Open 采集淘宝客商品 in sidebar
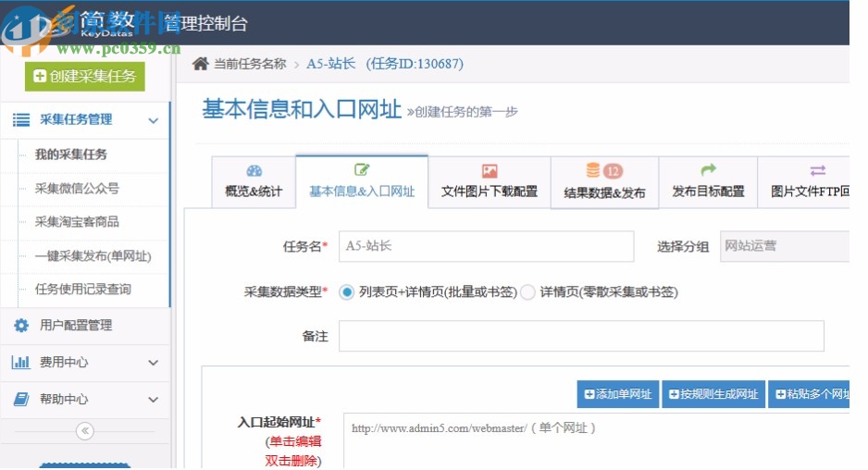 click(77, 222)
